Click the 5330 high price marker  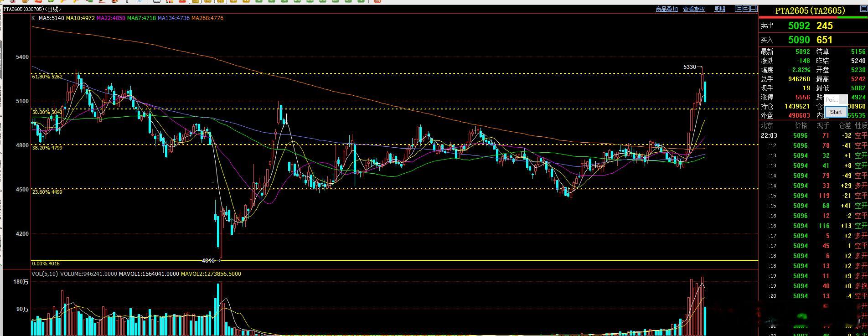(x=690, y=67)
